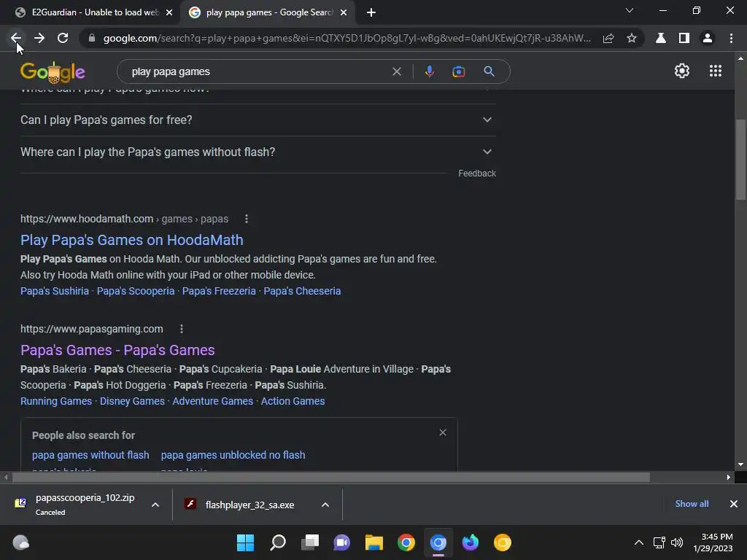Open the Chrome profile menu
Viewport: 747px width, 560px height.
click(x=708, y=38)
